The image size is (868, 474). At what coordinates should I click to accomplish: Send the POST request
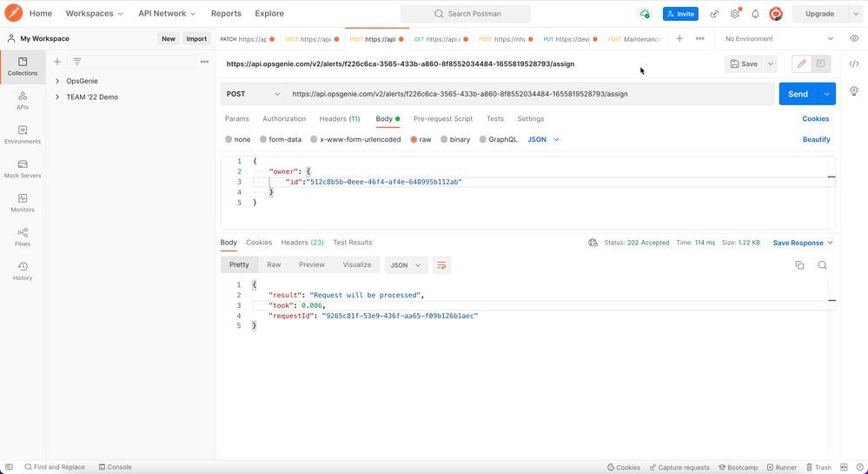798,94
